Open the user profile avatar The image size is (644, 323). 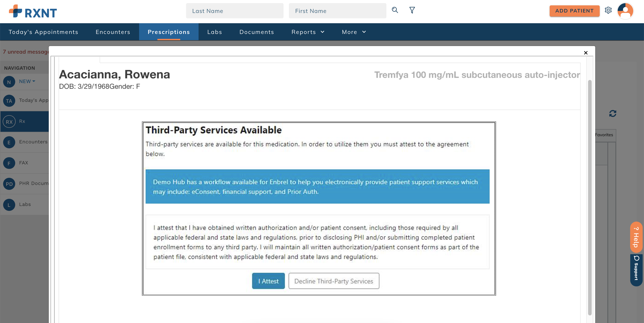(625, 11)
